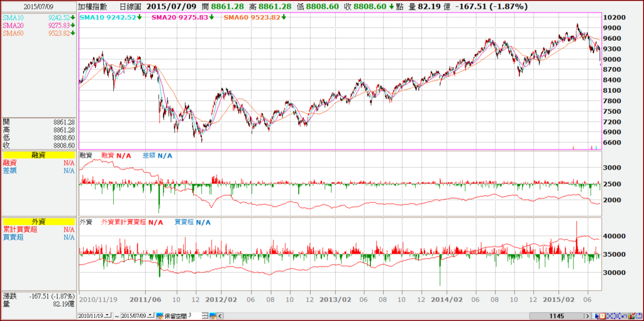Click the scrollbar thumb labeled 1145
The height and width of the screenshot is (321, 644).
pyautogui.click(x=557, y=316)
